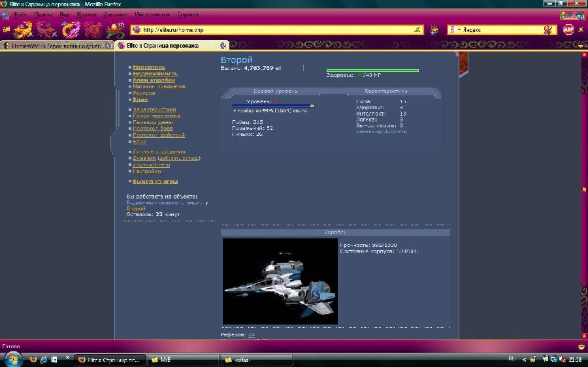Close the Elite character page tab
588x367 pixels.
[223, 46]
